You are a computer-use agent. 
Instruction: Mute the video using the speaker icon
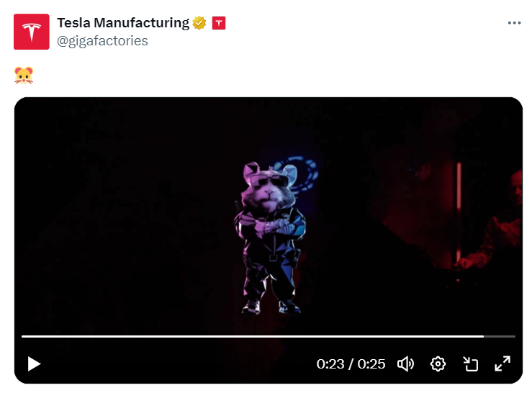pos(405,364)
